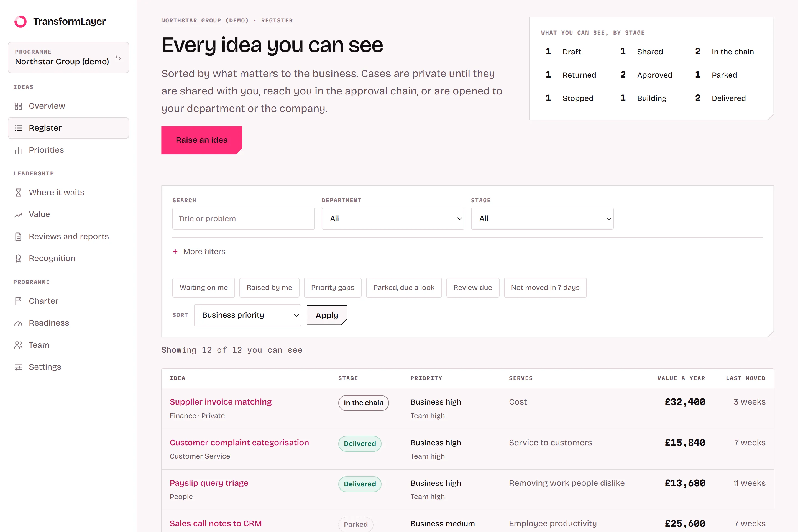Screen dimensions: 798x532
Task: Open the Sort by Business priority dropdown
Action: 247,315
